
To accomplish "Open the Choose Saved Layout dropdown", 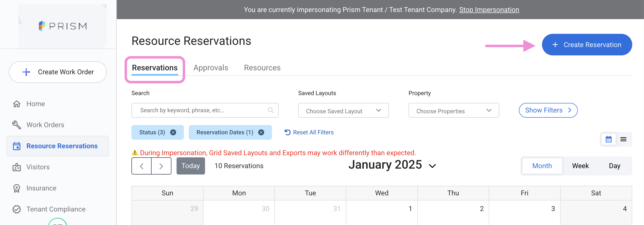I will (x=343, y=111).
